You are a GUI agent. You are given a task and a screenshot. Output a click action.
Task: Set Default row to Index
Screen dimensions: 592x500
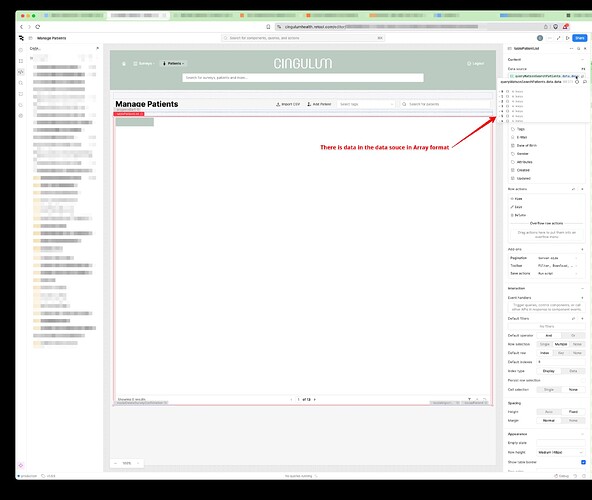coord(545,353)
